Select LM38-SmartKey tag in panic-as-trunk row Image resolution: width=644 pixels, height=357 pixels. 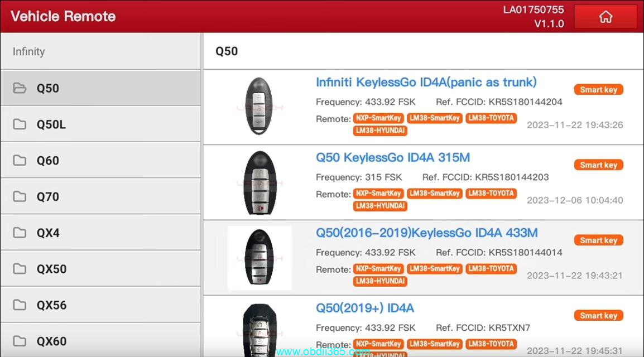tap(435, 118)
